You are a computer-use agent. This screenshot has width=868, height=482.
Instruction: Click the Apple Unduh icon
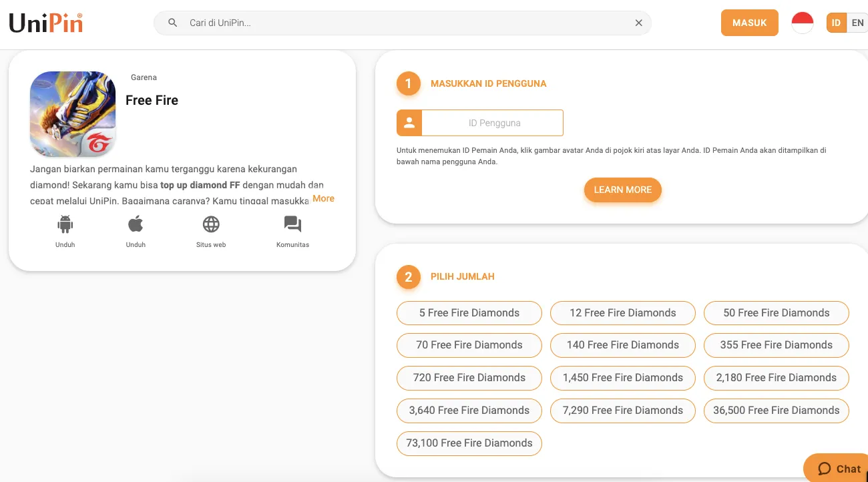click(136, 224)
